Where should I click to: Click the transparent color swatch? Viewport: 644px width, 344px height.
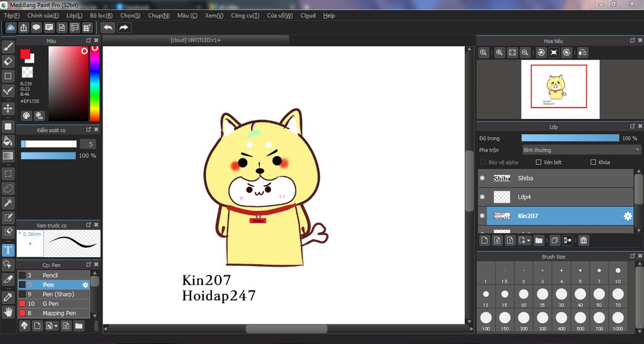[27, 72]
